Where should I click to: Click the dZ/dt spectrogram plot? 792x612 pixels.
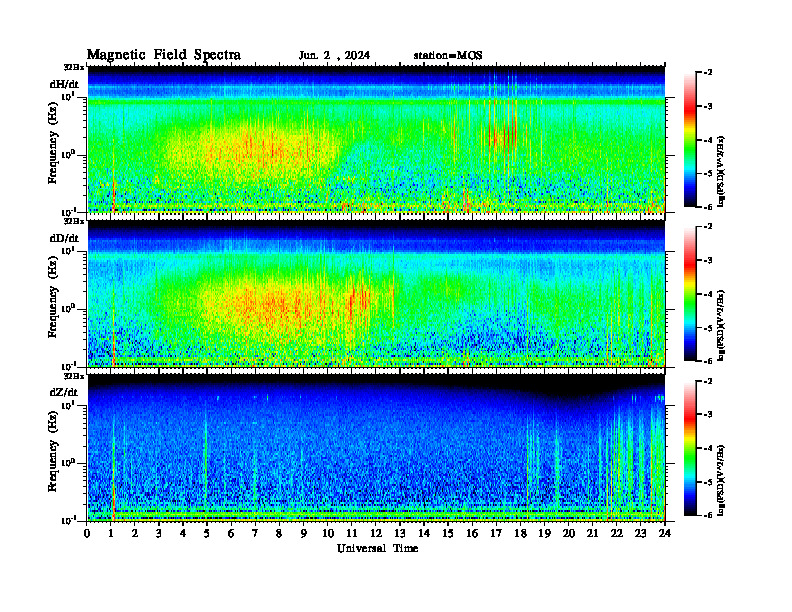pos(376,448)
